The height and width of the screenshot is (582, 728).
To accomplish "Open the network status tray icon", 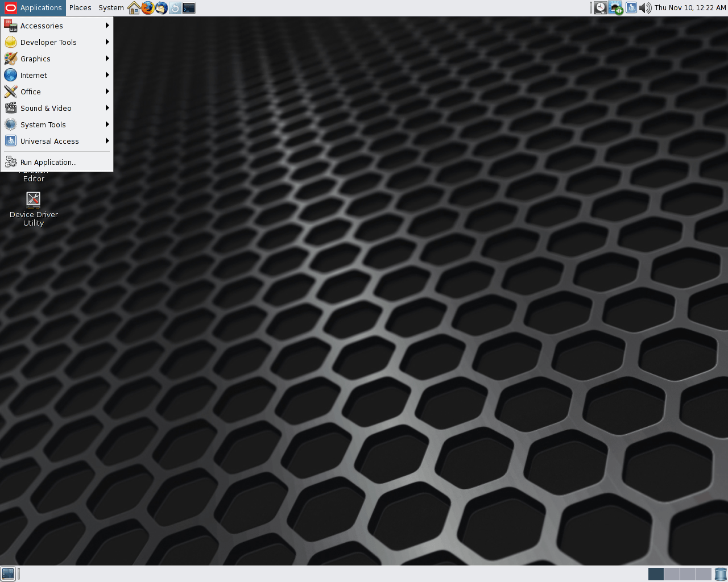I will (x=616, y=8).
